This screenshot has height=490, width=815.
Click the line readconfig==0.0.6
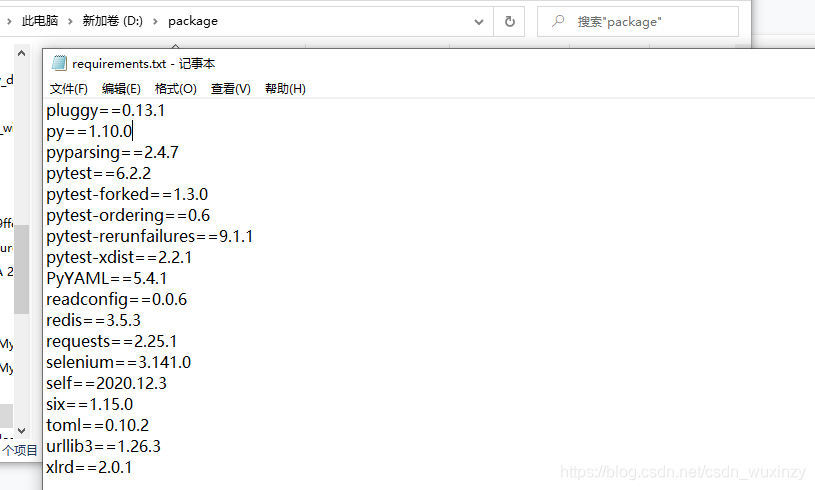coord(116,299)
